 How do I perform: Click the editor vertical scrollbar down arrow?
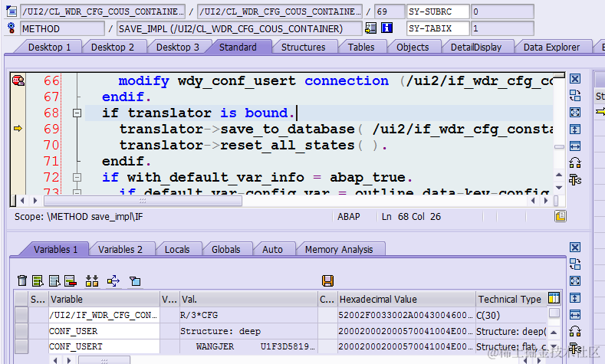tap(559, 188)
